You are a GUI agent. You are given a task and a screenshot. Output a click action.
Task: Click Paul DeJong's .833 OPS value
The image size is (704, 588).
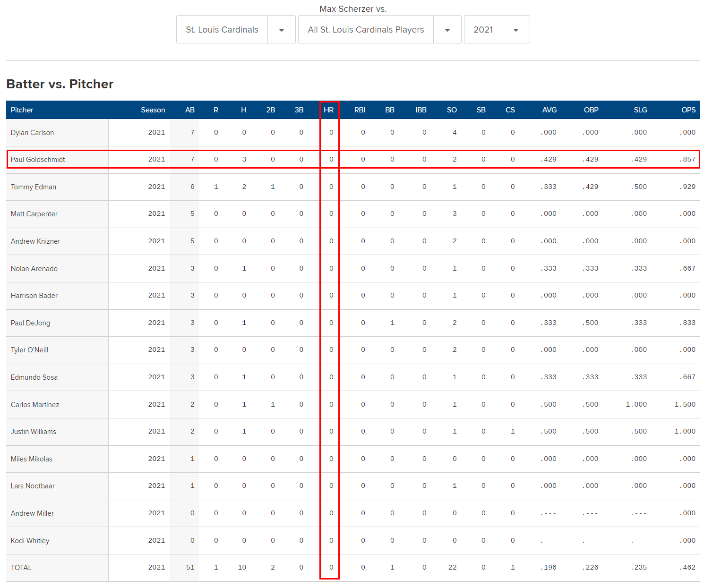click(x=687, y=323)
